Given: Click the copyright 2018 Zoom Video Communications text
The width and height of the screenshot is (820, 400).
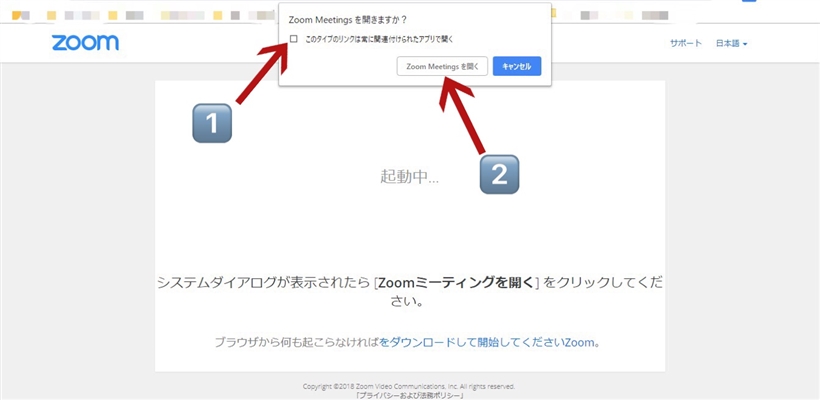Looking at the screenshot, I should (x=409, y=387).
